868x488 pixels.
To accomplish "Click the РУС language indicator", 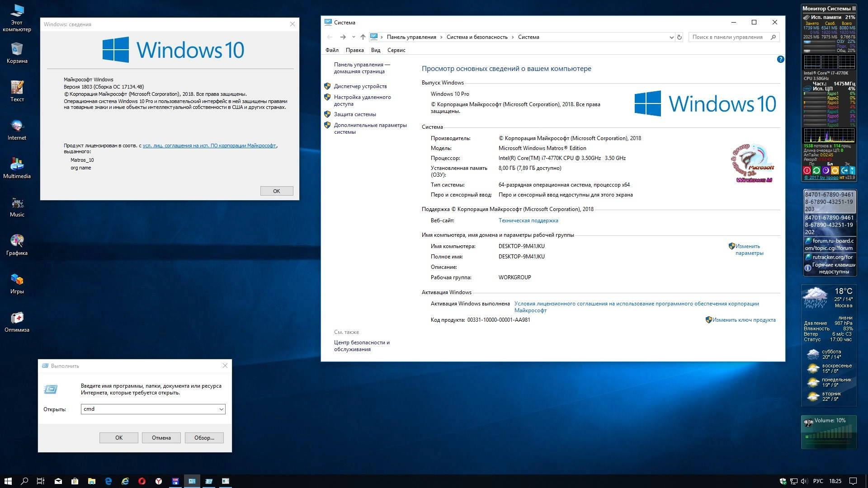I will coord(818,481).
